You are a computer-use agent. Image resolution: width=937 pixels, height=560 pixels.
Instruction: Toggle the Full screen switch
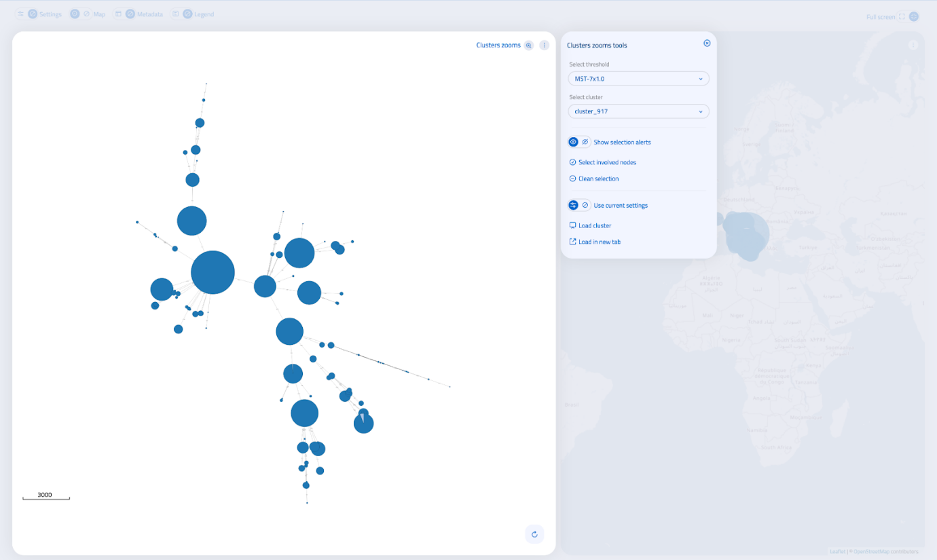point(908,17)
